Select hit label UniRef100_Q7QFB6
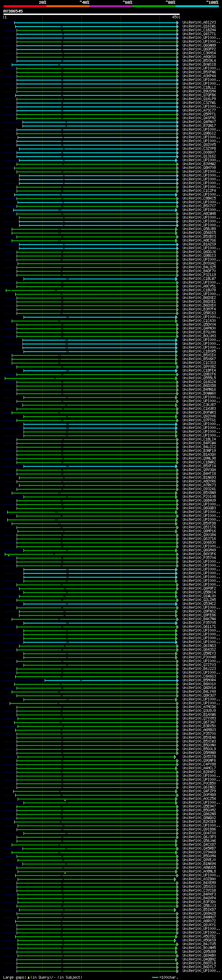The height and width of the screenshot is (980, 222). click(x=199, y=95)
